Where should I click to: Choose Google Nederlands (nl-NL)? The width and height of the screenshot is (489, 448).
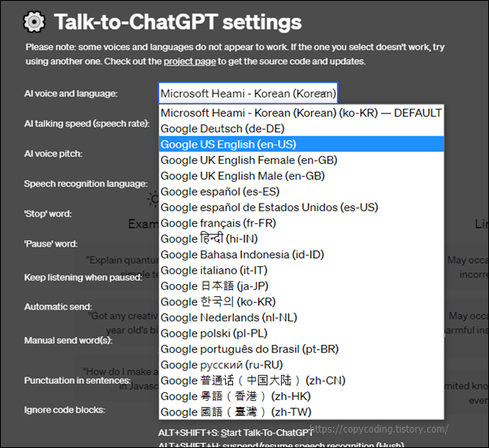click(x=301, y=317)
